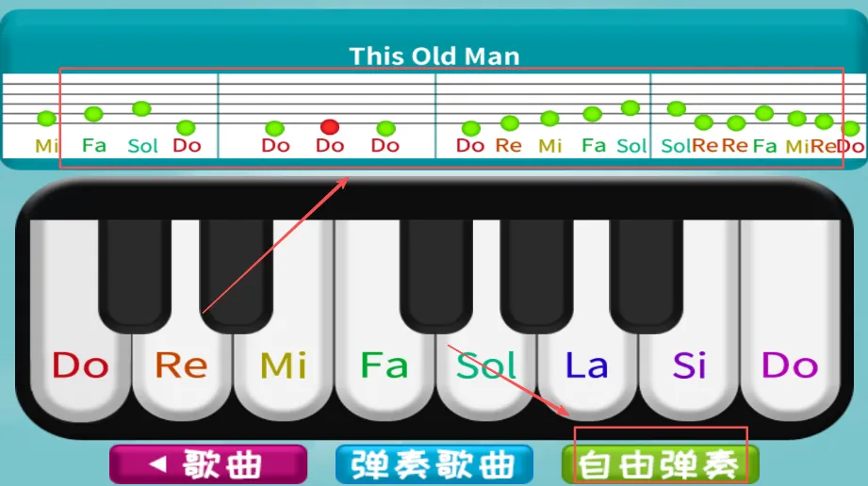This screenshot has width=868, height=486.
Task: Play the purple Si piano key
Action: 689,365
